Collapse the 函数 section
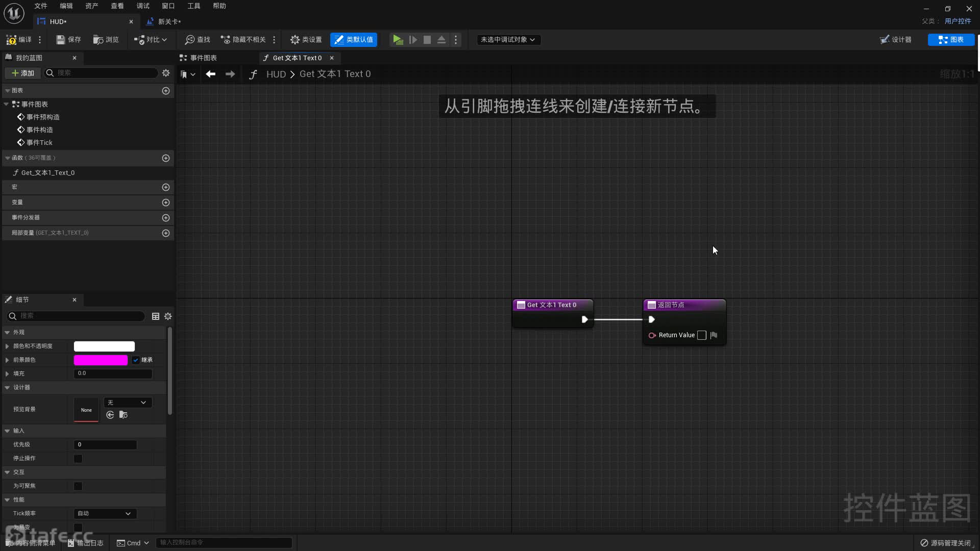This screenshot has width=980, height=551. [x=8, y=158]
